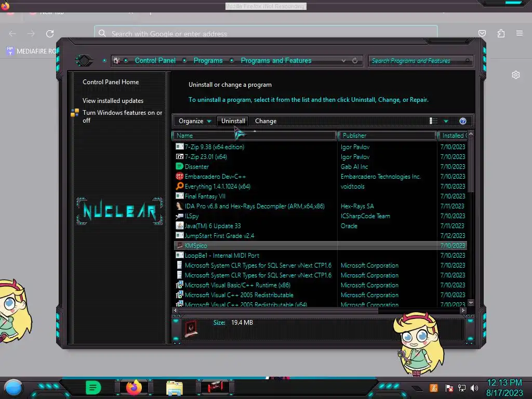532x399 pixels.
Task: Open the MEDIAFIRE bookmark in Firefox
Action: click(32, 51)
